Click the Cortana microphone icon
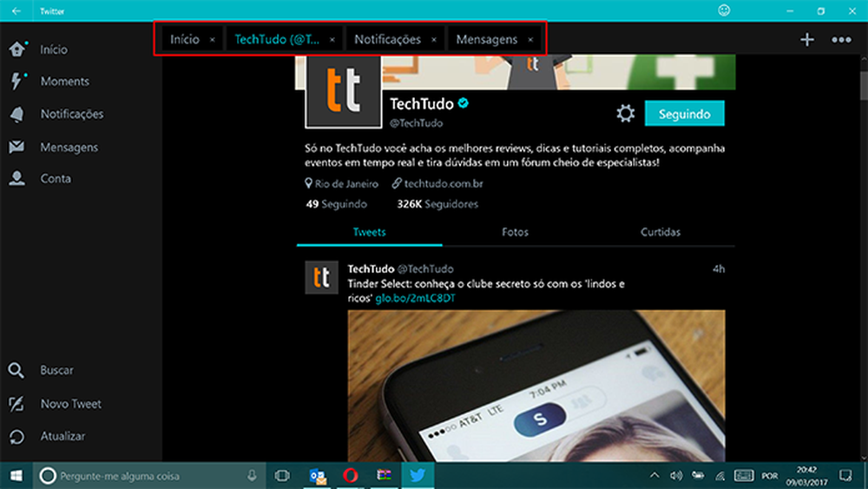This screenshot has width=868, height=489. tap(252, 476)
